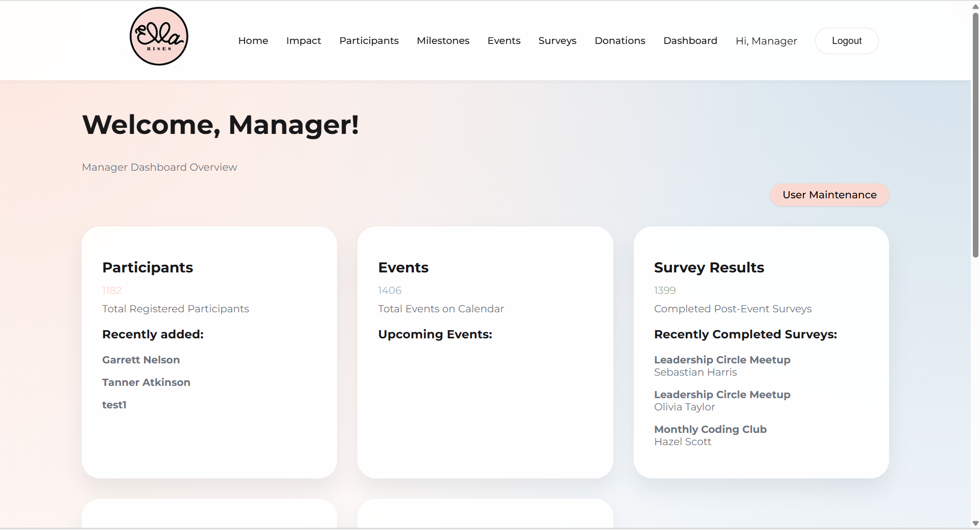The image size is (980, 530).
Task: Click 'Completed Post-Event Surveys' label
Action: click(733, 309)
